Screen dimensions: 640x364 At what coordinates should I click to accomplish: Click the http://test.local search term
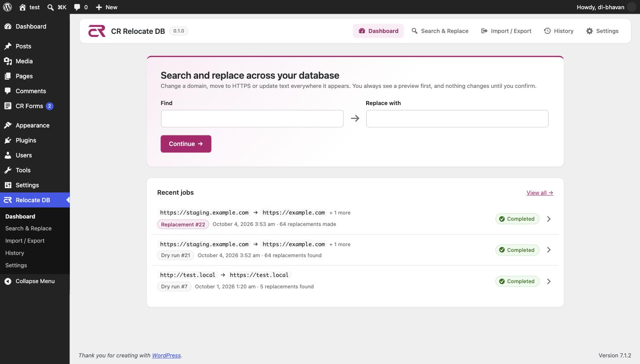point(188,275)
